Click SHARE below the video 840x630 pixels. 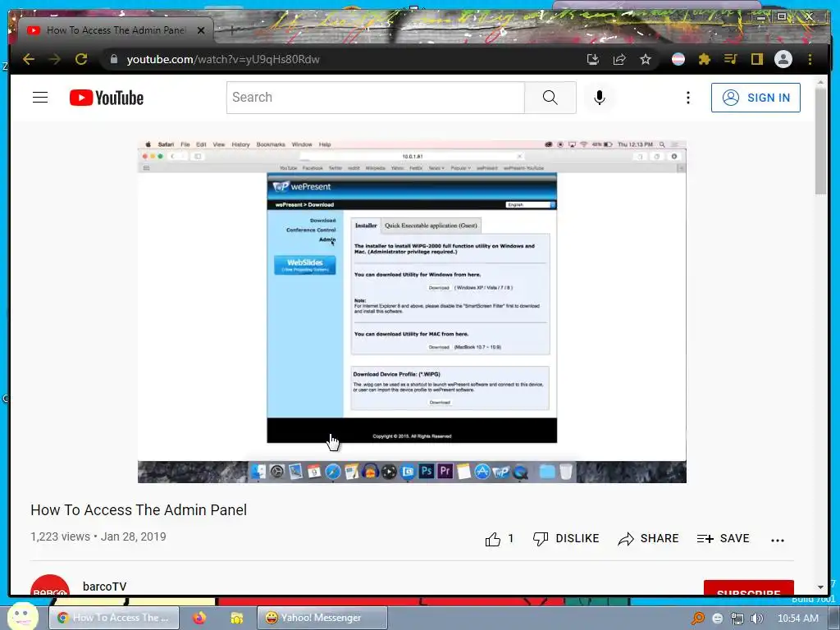coord(648,538)
